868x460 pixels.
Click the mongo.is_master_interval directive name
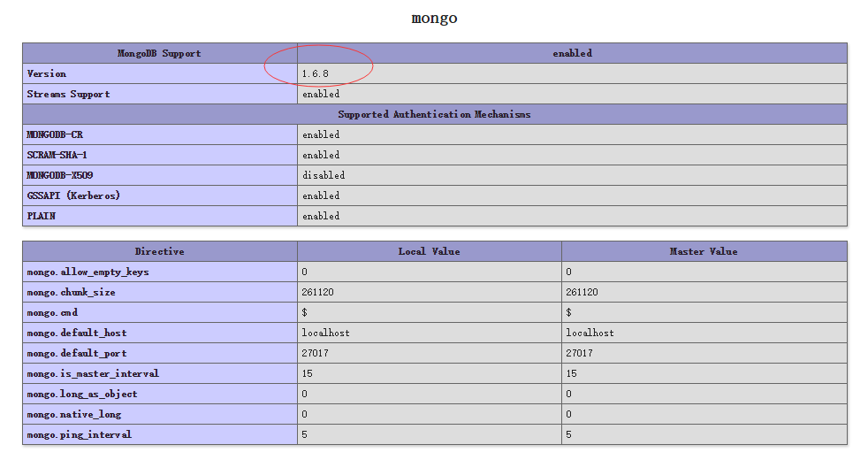click(x=93, y=373)
